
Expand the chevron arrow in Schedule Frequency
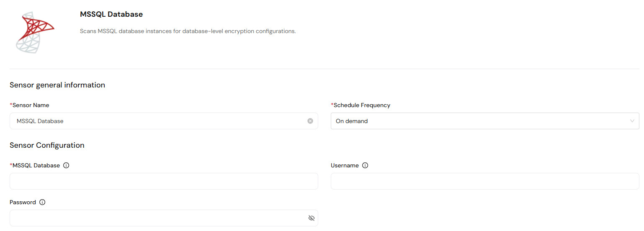pyautogui.click(x=632, y=121)
